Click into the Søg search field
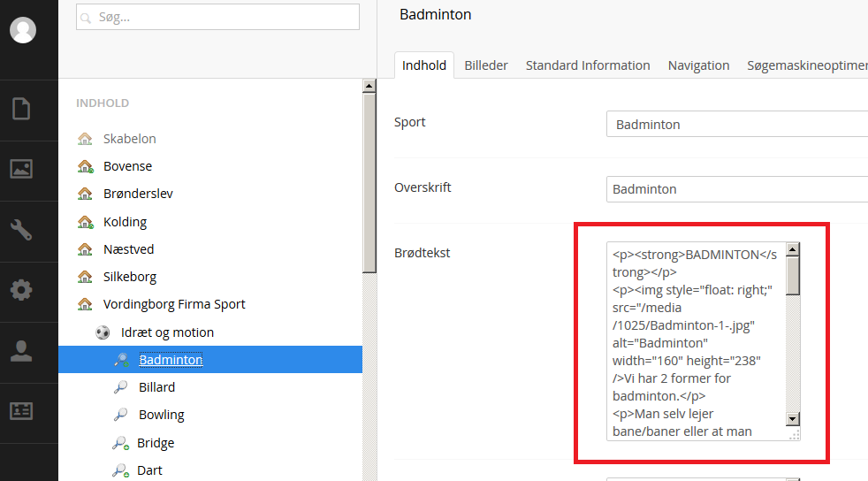Screen dimensions: 868x481 (217, 17)
